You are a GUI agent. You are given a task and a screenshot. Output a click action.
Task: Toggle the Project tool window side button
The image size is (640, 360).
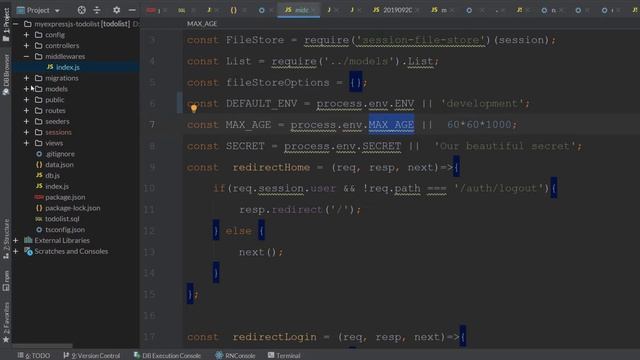(6, 24)
